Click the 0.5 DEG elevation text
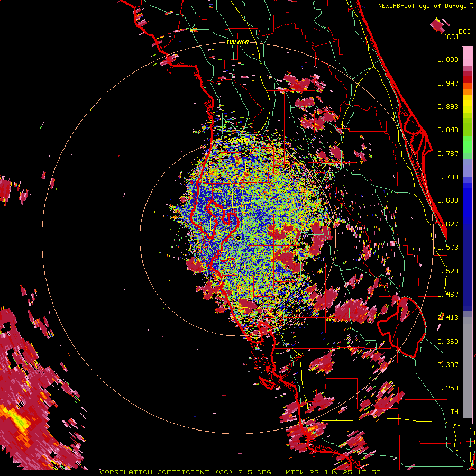The width and height of the screenshot is (476, 476). pyautogui.click(x=255, y=472)
